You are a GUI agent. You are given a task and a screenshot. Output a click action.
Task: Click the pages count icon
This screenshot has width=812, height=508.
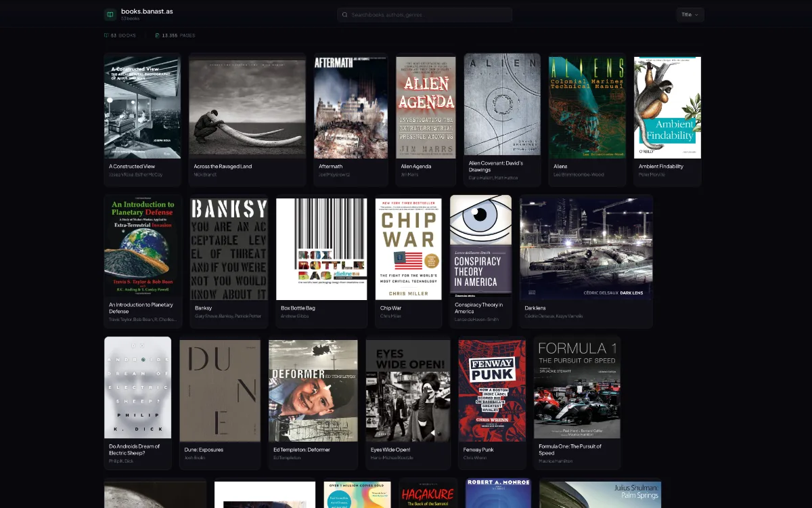(x=157, y=35)
